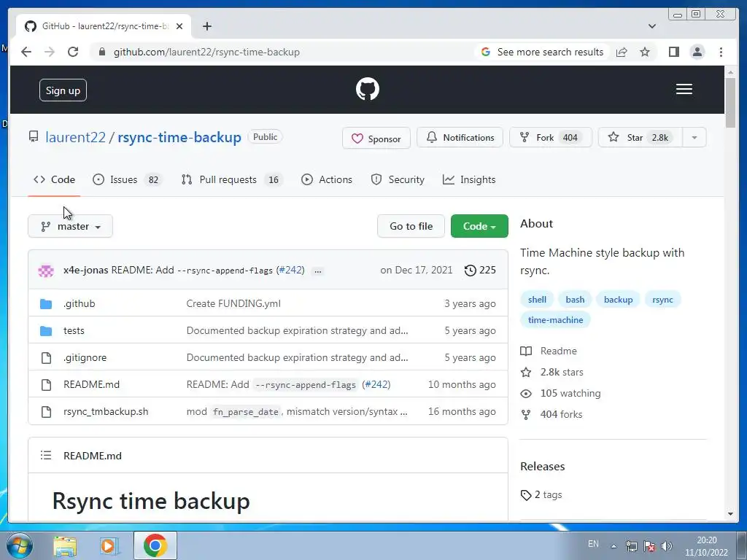Click the file icon beside rsync_tmbackup.sh
The image size is (747, 560).
46,411
